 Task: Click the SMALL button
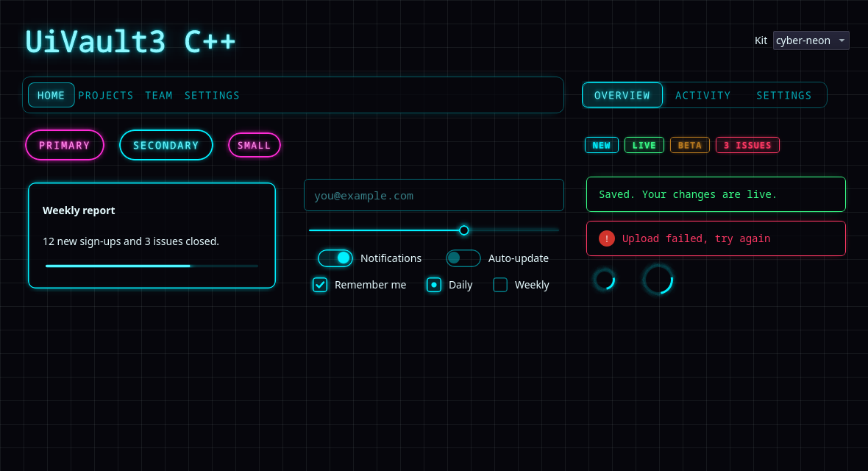pos(254,145)
